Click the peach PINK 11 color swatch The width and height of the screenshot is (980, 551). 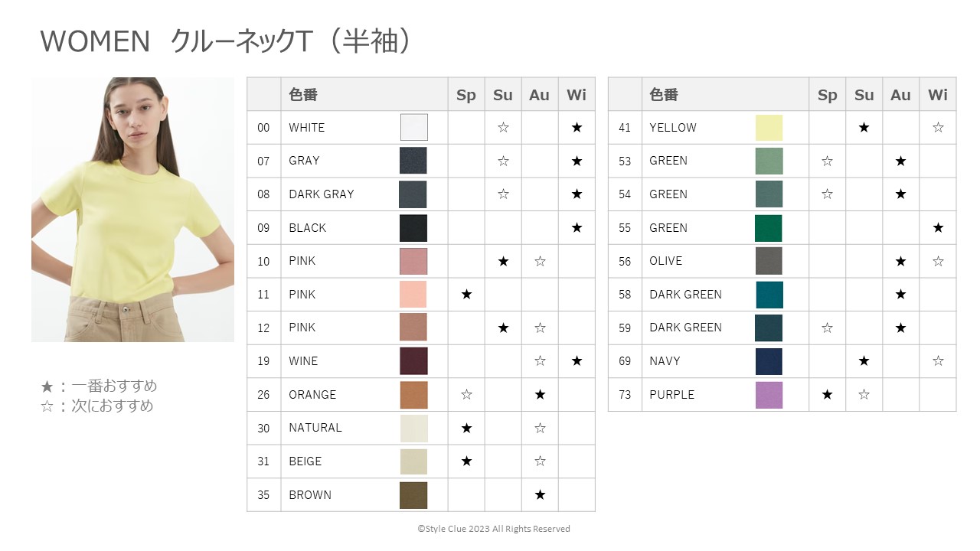413,295
